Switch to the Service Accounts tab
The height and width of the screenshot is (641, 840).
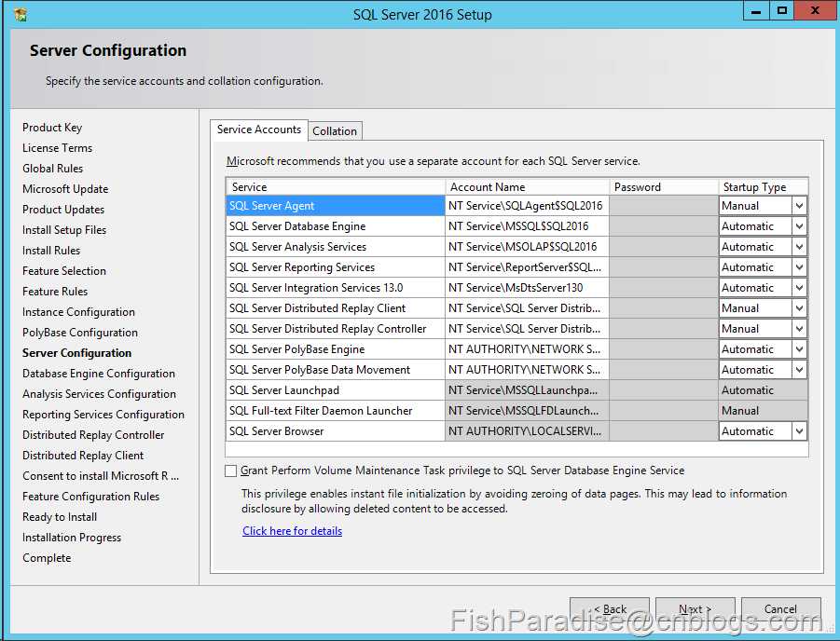pyautogui.click(x=259, y=130)
